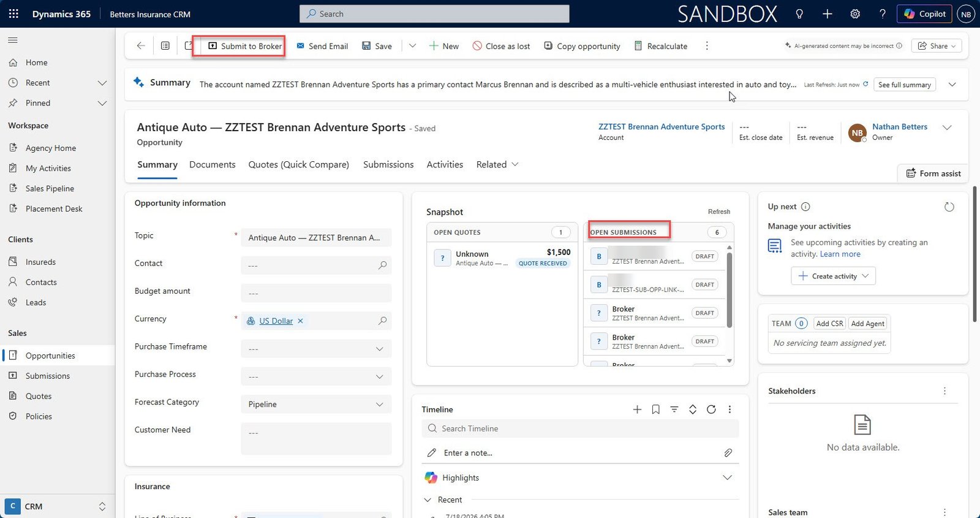Viewport: 980px width, 518px height.
Task: Open Copilot pane
Action: [x=924, y=13]
